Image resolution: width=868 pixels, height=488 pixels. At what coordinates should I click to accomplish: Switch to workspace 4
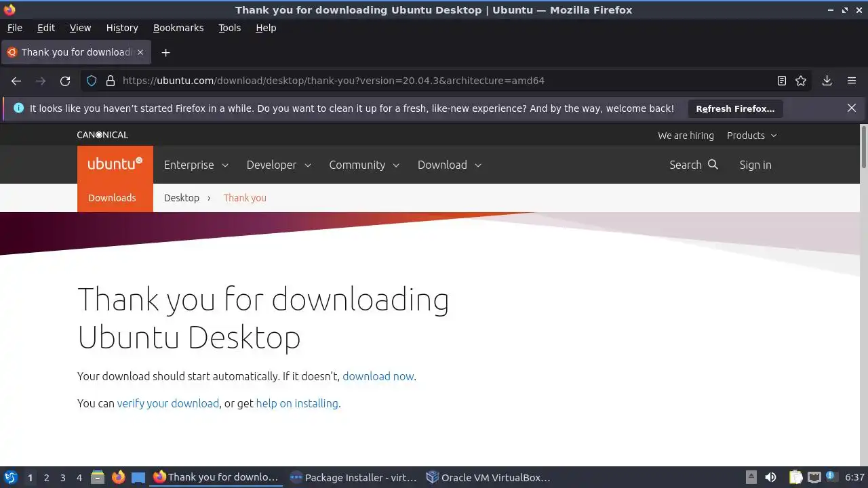point(79,478)
